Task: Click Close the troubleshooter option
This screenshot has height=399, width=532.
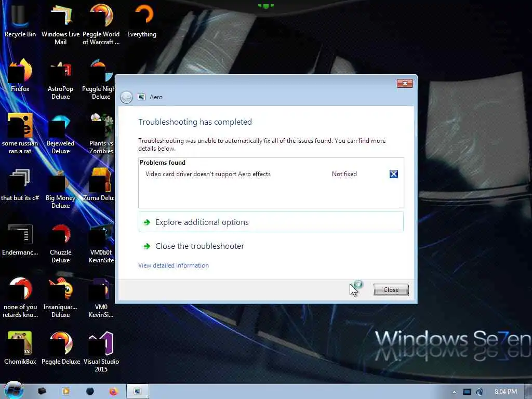Action: point(271,246)
